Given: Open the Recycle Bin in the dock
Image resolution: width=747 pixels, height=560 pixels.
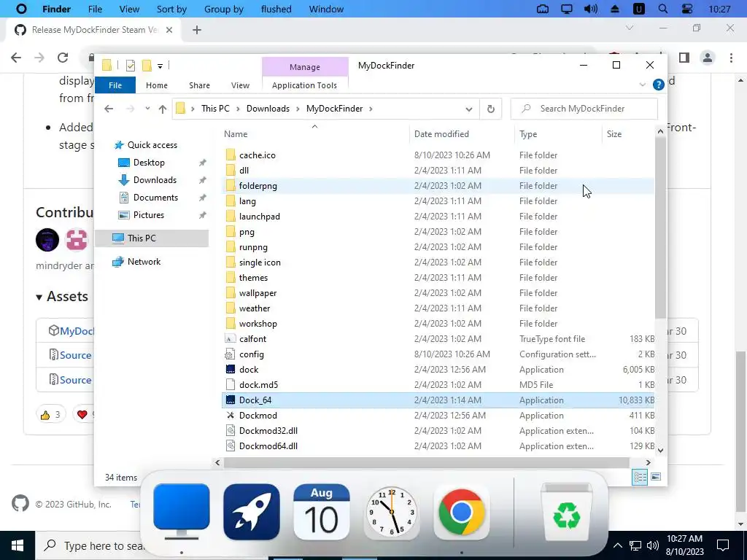Looking at the screenshot, I should pos(566,513).
